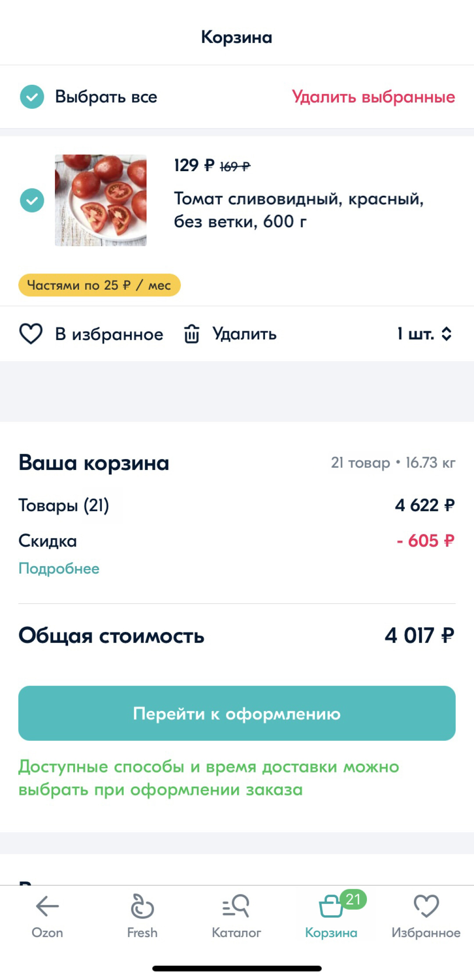474x980 pixels.
Task: Open Избранное heart icon in navigation
Action: point(426,906)
